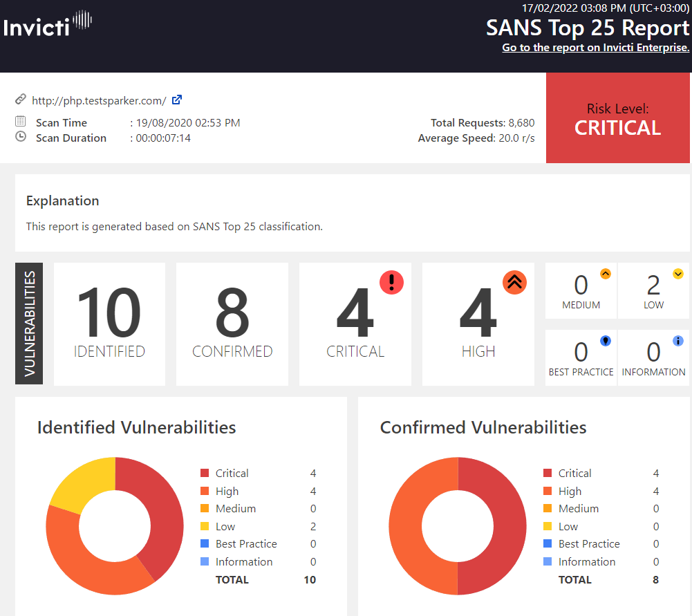Click the Low count 2 in Identified legend
The height and width of the screenshot is (616, 692).
tap(313, 526)
